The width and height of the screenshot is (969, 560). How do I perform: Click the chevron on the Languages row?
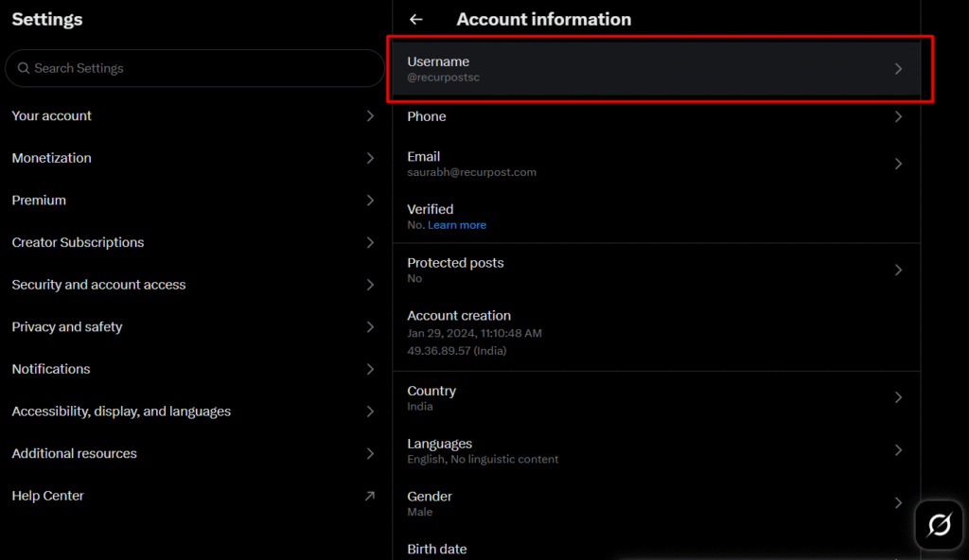(x=898, y=450)
